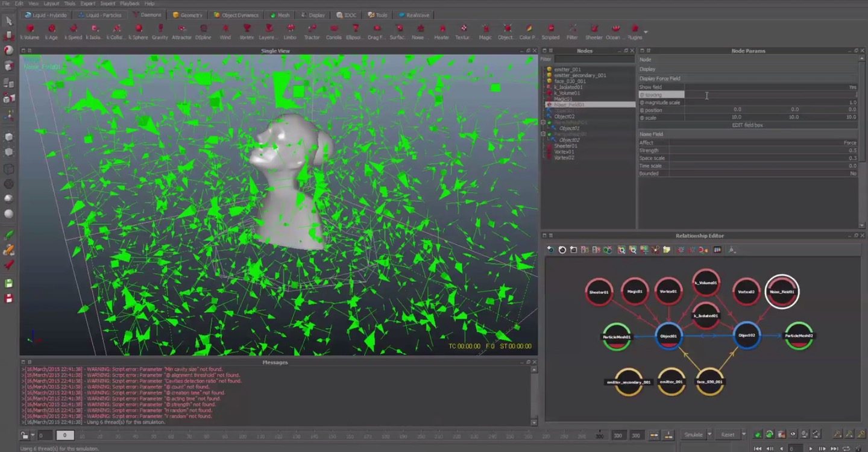Toggle the loop playback icon

point(846,448)
